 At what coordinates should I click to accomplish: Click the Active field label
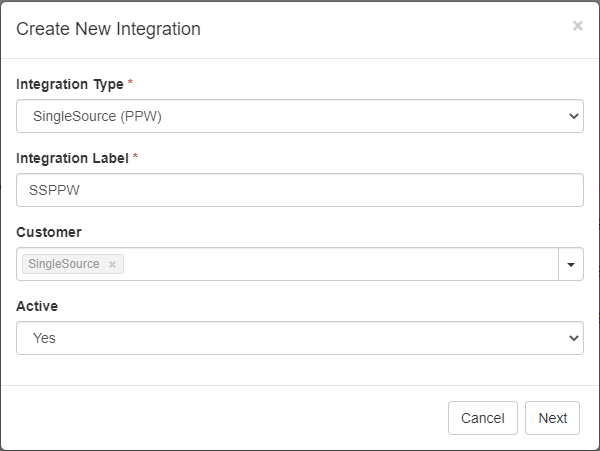point(37,306)
